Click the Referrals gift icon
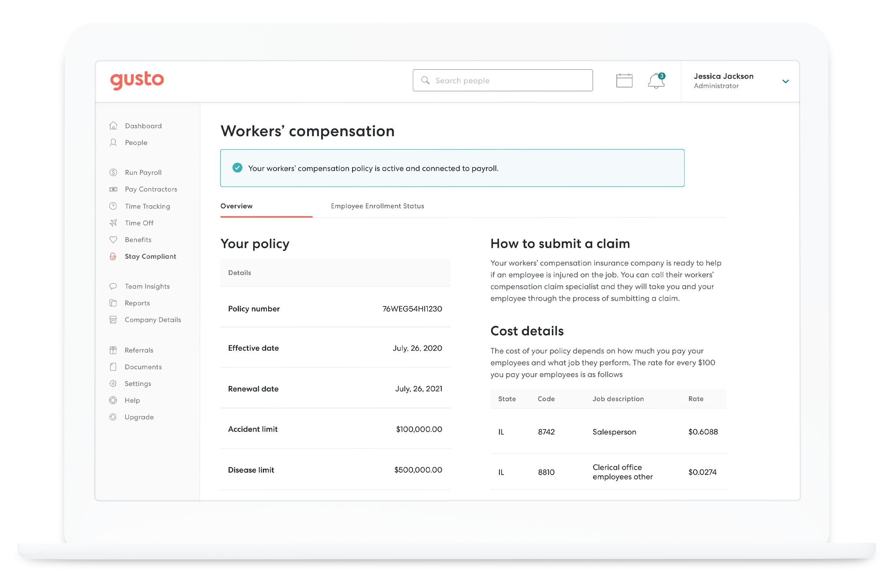 [113, 350]
